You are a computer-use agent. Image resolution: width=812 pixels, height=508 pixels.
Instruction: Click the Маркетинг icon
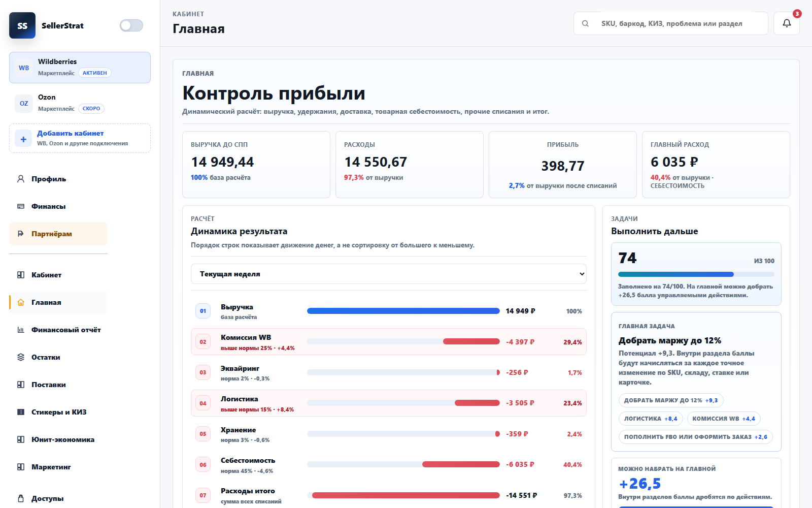(21, 467)
